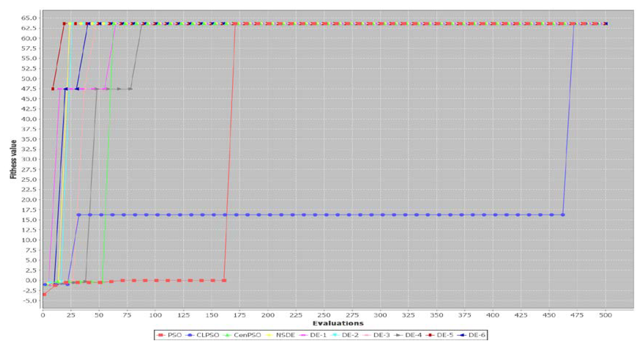Click the navy DE-6 legend marker

coord(462,335)
